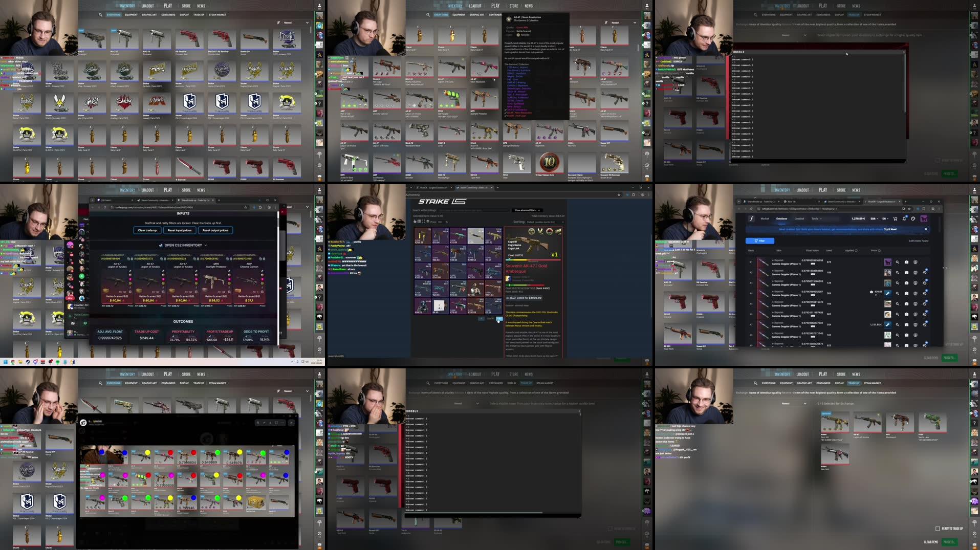Collapse the OPEN CS2 INVENTORY section

(206, 245)
